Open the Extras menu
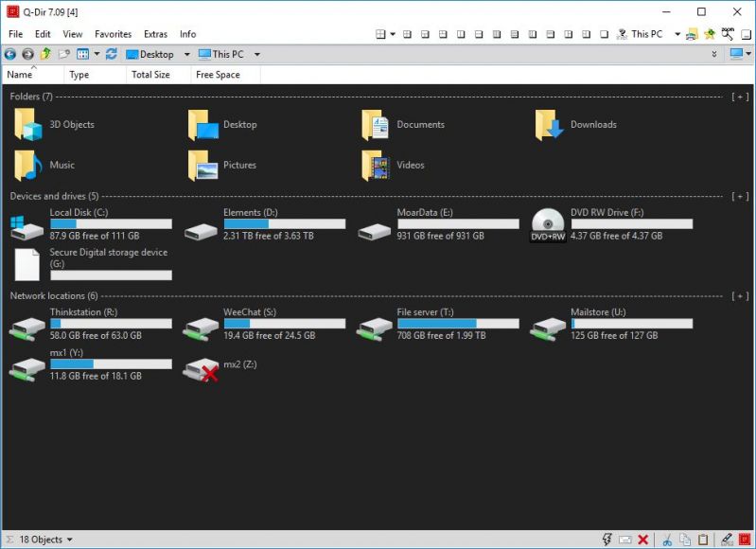Viewport: 756px width, 549px height. 155,34
